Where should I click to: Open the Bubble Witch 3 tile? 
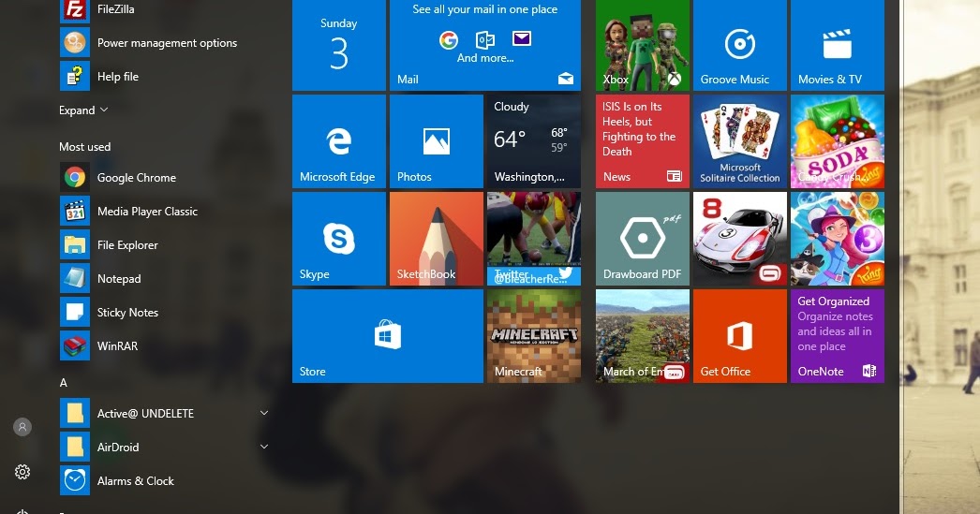coord(838,239)
